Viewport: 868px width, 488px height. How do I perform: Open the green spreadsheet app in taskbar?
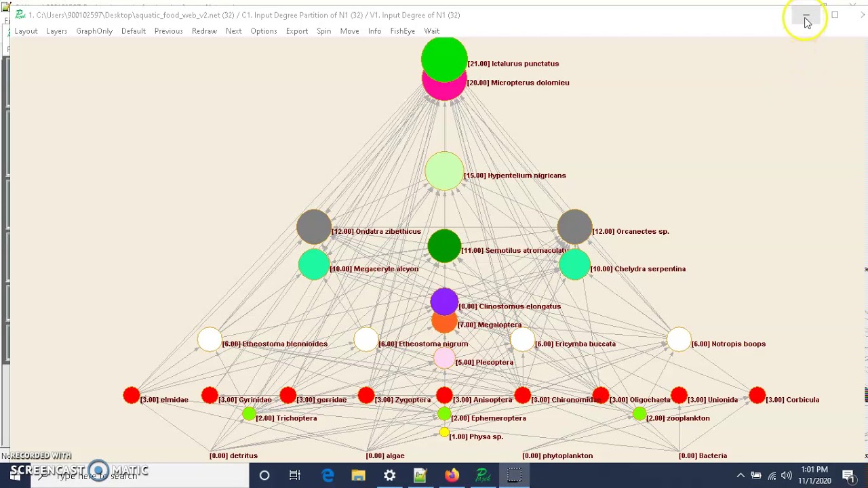420,476
